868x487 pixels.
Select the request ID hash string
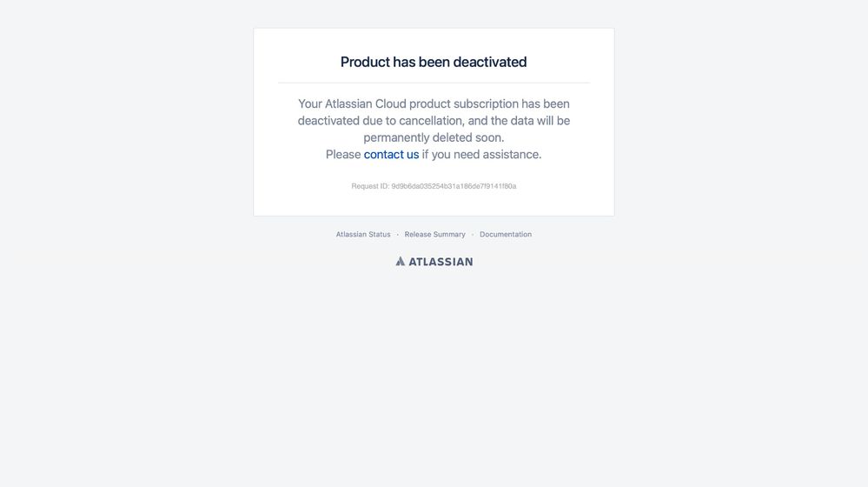tap(454, 186)
